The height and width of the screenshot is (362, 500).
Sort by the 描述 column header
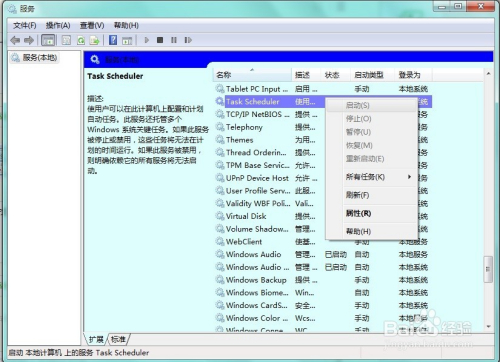306,75
